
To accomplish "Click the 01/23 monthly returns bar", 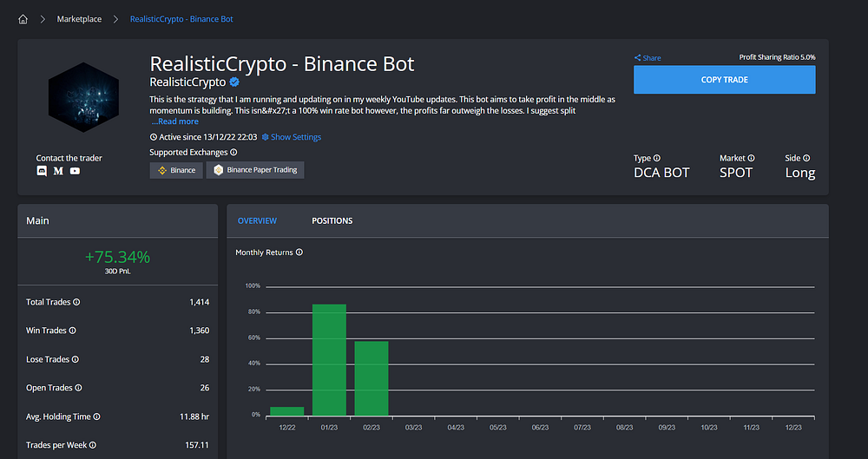I will (329, 360).
